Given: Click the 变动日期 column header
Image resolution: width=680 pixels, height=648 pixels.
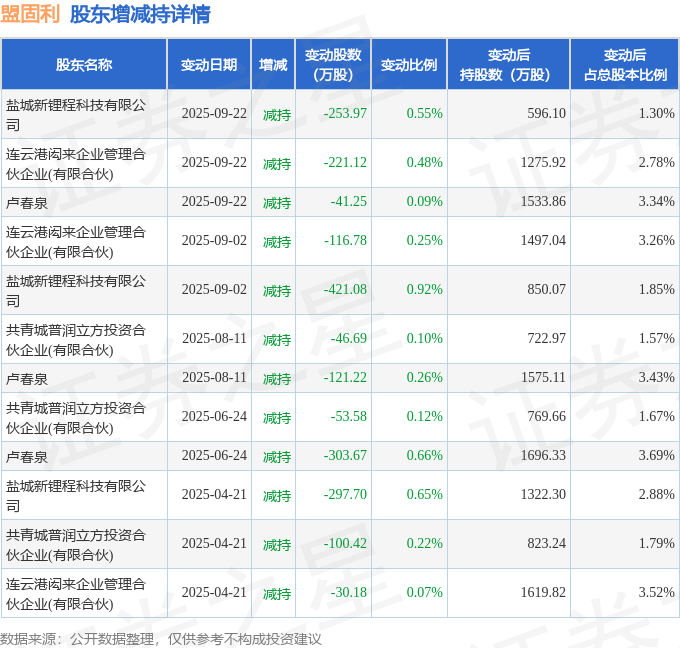Looking at the screenshot, I should (x=209, y=65).
